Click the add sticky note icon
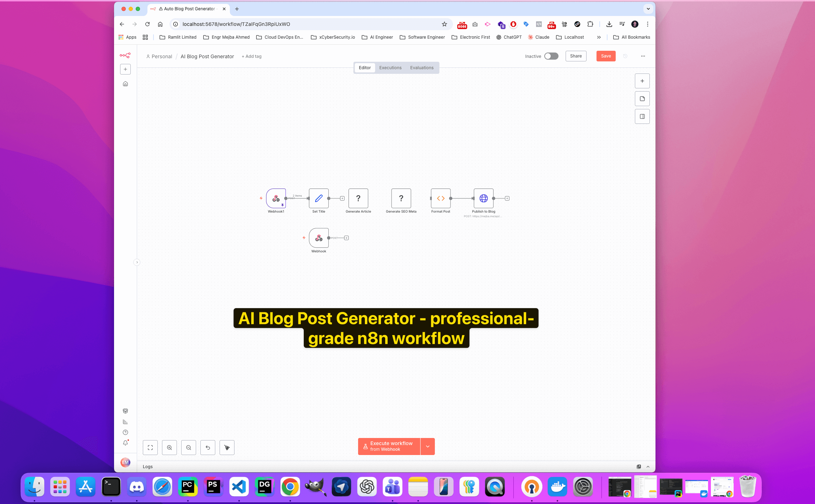 click(x=642, y=99)
